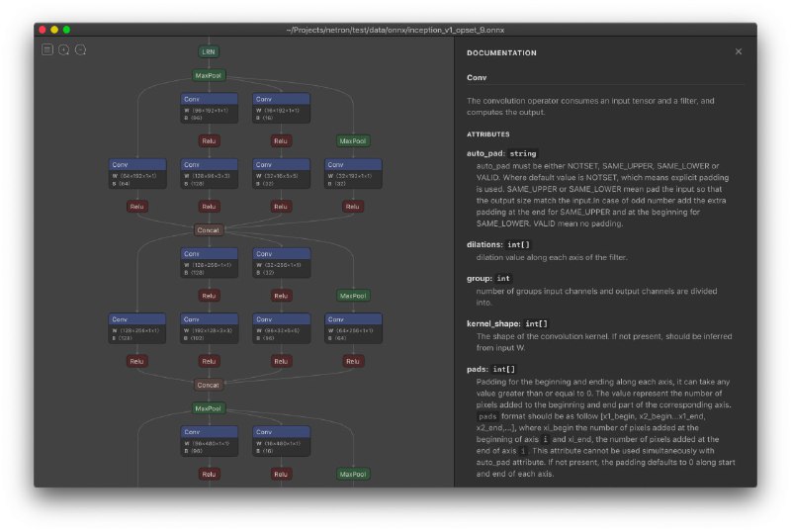Zoom in on the graph
The image size is (791, 532).
(x=64, y=49)
